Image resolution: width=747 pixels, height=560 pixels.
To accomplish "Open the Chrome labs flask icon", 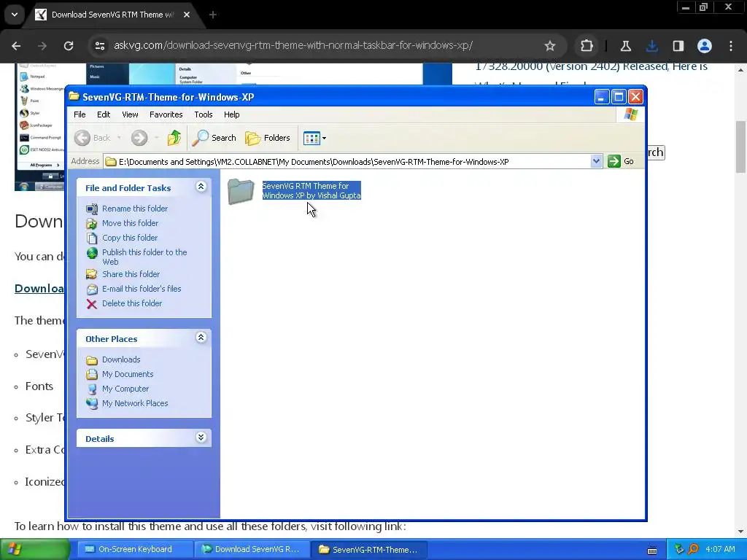I will pyautogui.click(x=625, y=46).
